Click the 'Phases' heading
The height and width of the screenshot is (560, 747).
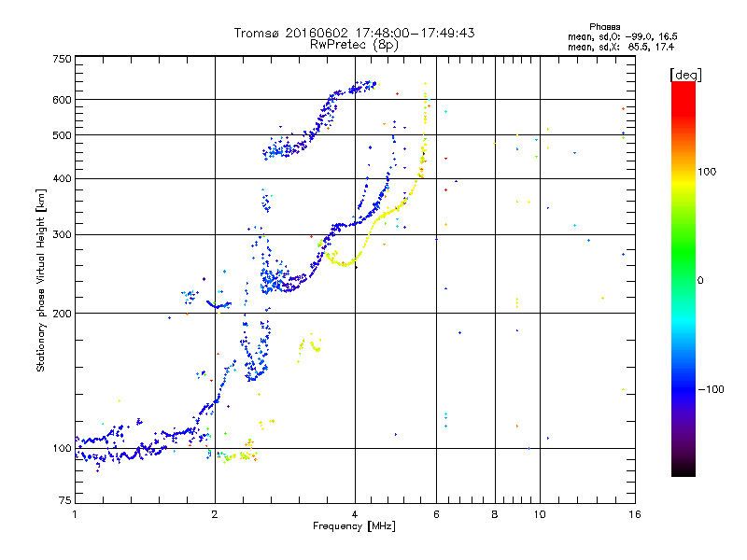point(604,27)
